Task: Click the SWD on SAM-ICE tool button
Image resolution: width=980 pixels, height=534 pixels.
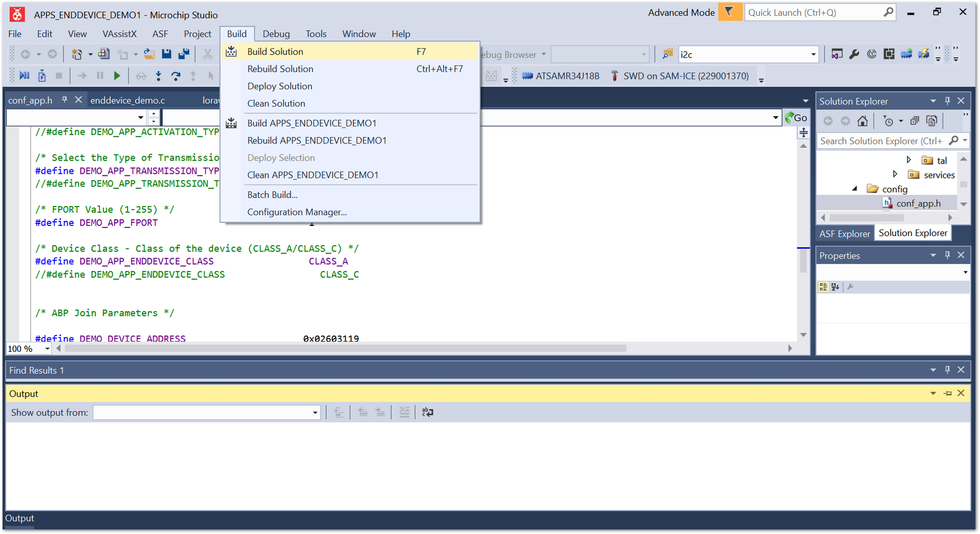Action: click(679, 76)
